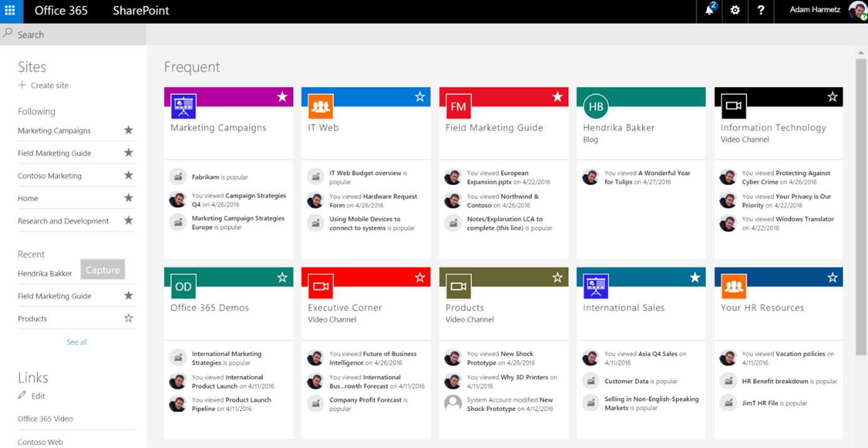Open Campaign Strategies Q4 document
The width and height of the screenshot is (868, 448).
(239, 200)
